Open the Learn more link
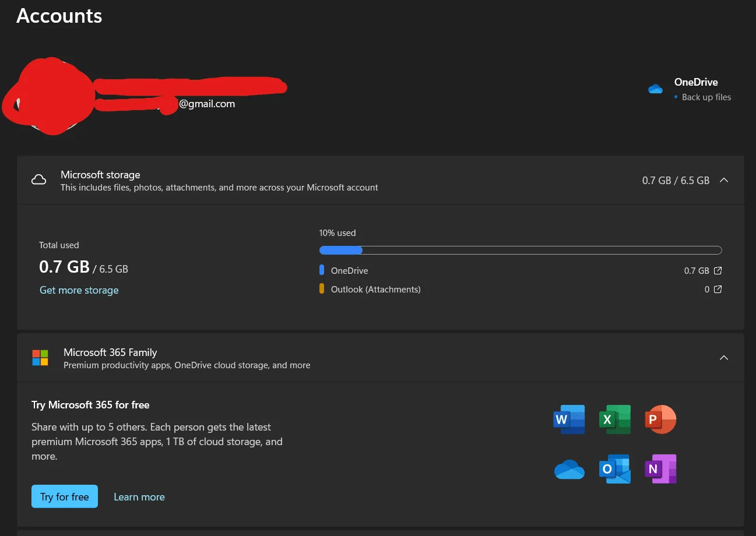756x536 pixels. click(x=139, y=497)
